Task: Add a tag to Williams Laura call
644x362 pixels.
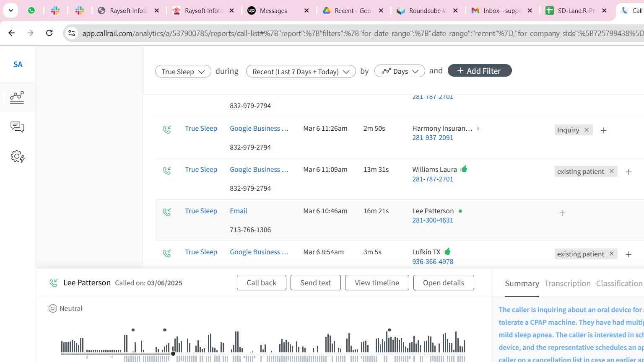Action: click(628, 172)
